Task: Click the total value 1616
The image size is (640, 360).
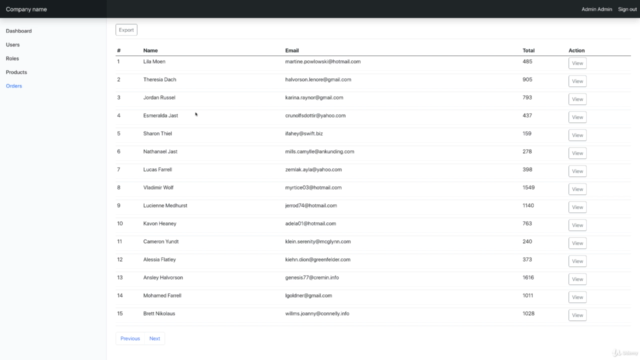Action: [x=528, y=278]
